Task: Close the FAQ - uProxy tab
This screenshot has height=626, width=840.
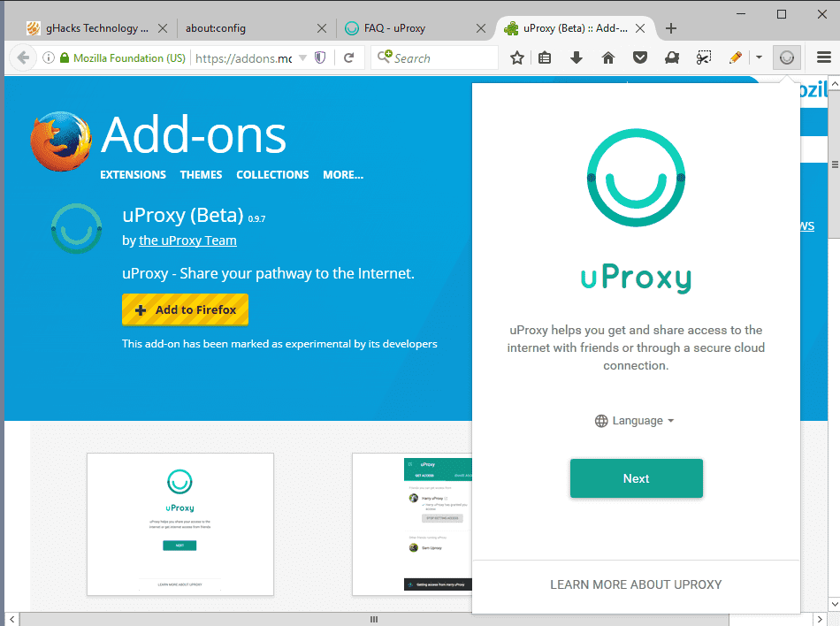Action: point(480,28)
